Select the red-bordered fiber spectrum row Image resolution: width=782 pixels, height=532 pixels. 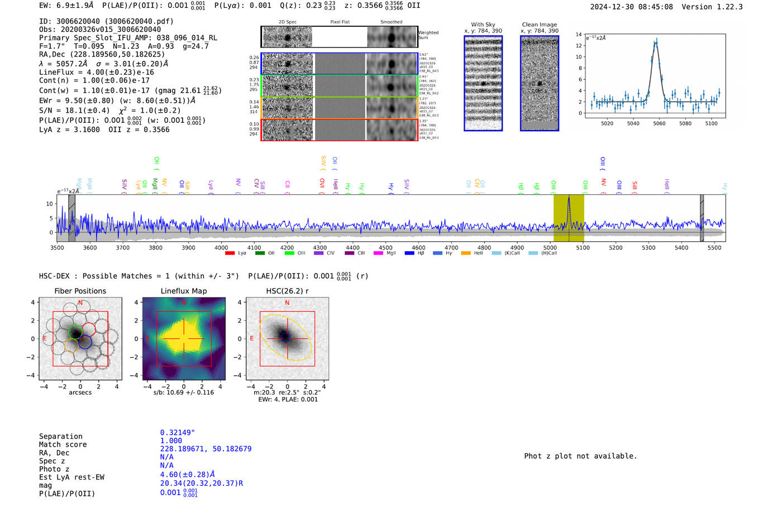339,130
